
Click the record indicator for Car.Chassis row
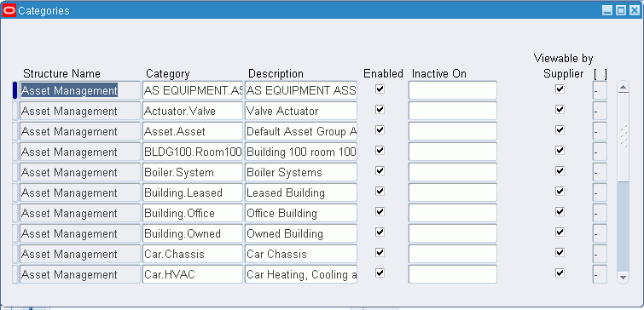[x=15, y=255]
